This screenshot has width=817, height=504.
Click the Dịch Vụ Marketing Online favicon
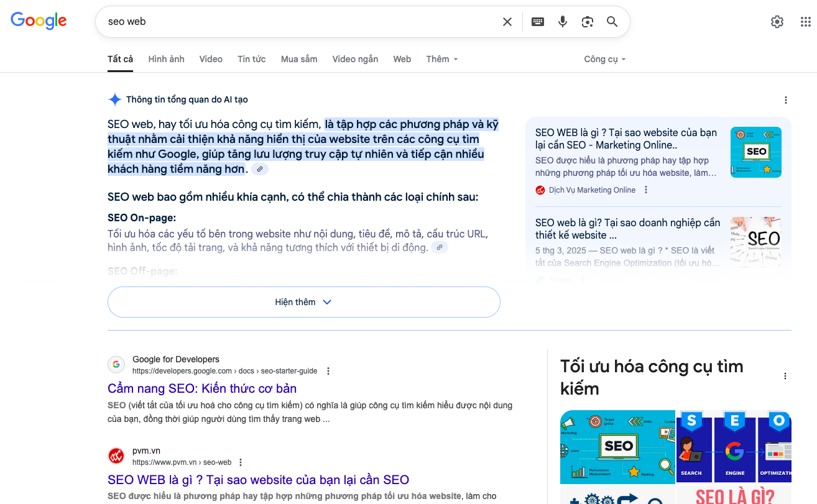tap(540, 190)
